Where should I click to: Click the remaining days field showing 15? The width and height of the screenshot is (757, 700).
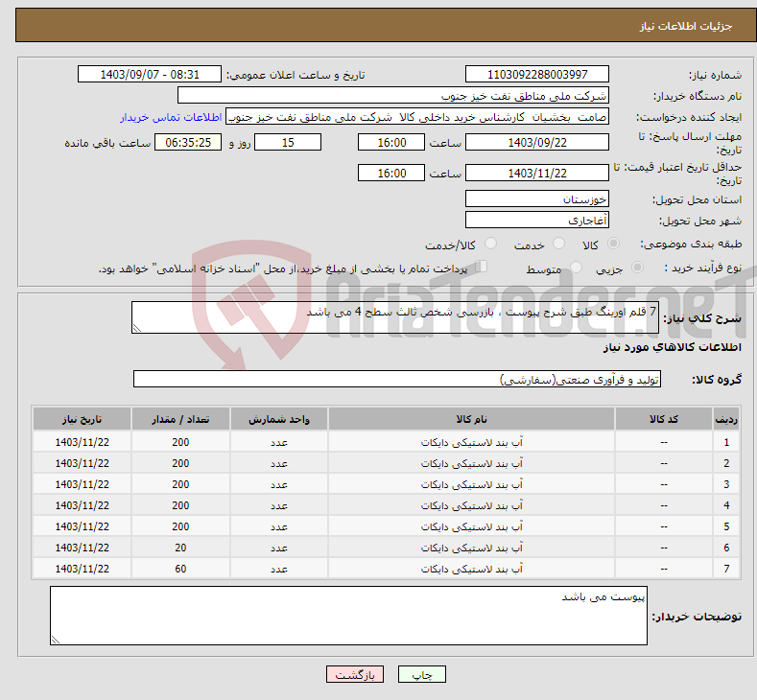click(x=288, y=142)
